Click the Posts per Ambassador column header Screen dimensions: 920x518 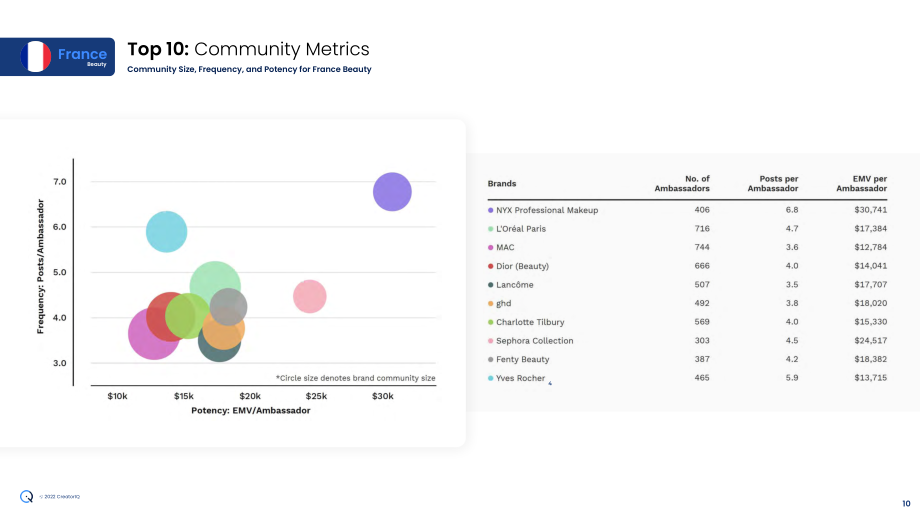(773, 184)
